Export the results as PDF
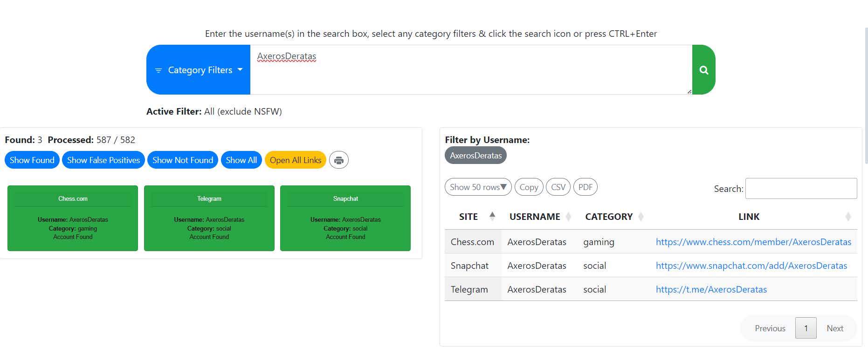The height and width of the screenshot is (355, 868). click(x=586, y=187)
